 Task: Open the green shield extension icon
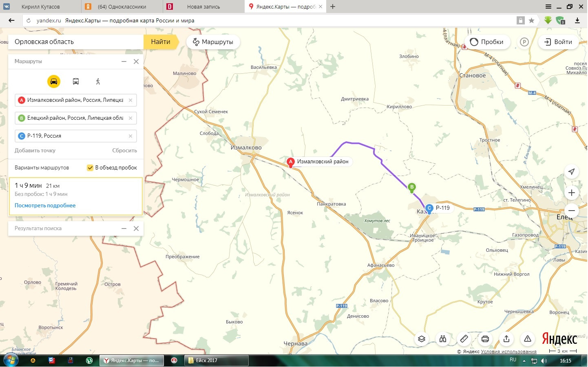point(560,20)
